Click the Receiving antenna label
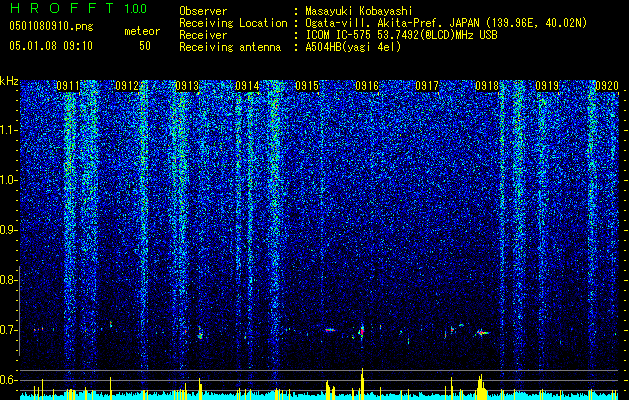629x400 pixels. point(230,47)
